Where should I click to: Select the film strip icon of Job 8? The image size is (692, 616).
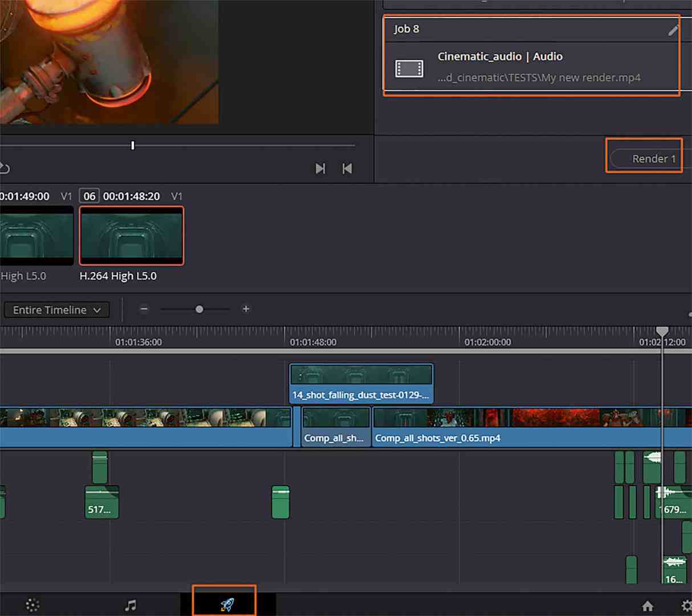pos(409,69)
